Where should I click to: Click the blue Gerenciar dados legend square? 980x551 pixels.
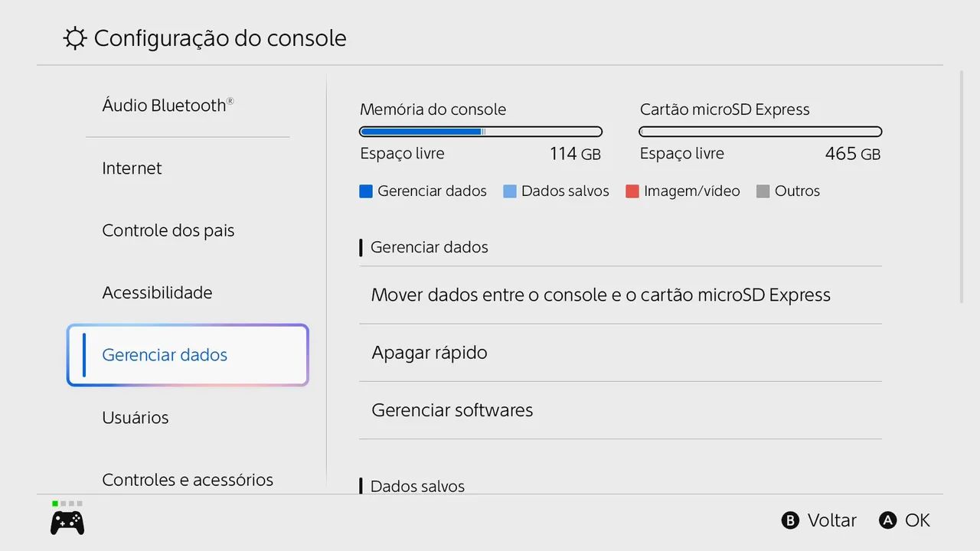coord(366,191)
